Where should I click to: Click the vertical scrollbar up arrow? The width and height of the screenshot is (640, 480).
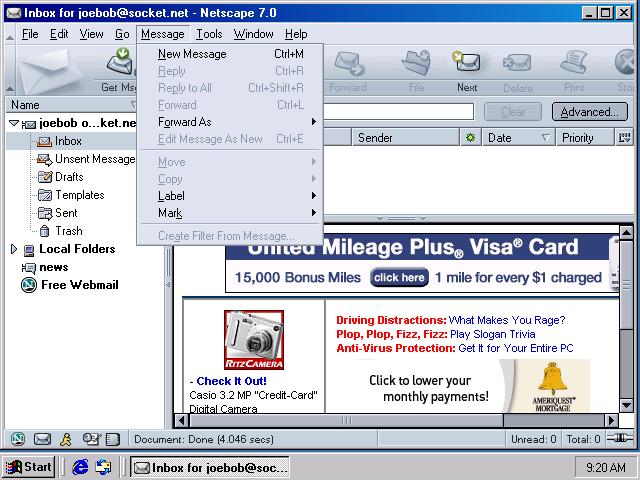point(626,233)
